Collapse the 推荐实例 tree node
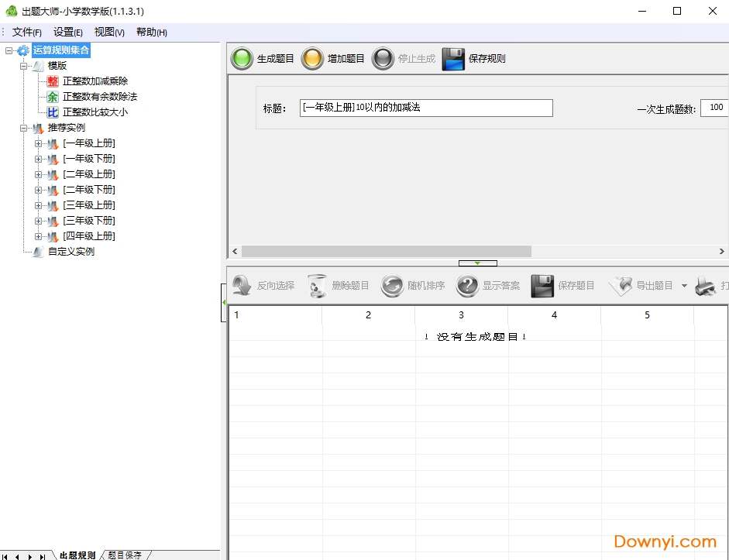Image resolution: width=729 pixels, height=560 pixels. (x=23, y=128)
